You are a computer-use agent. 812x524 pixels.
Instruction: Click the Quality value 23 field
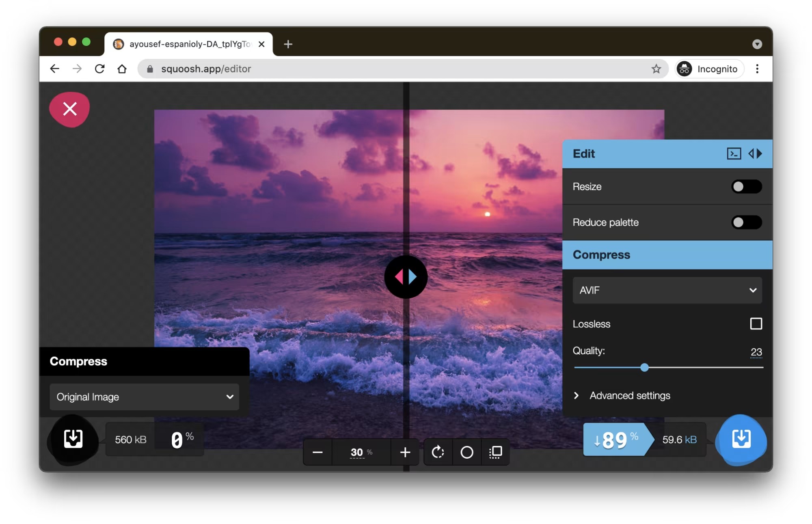pos(756,351)
